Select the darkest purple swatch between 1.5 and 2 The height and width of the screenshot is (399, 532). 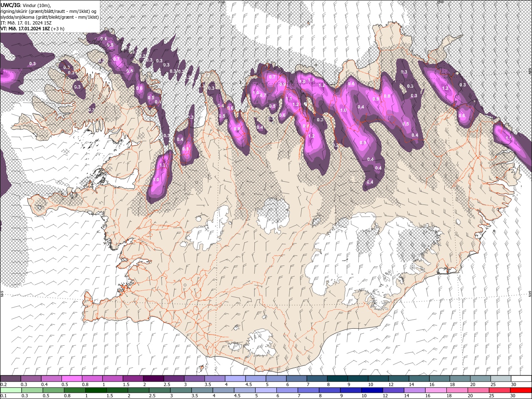pos(153,378)
